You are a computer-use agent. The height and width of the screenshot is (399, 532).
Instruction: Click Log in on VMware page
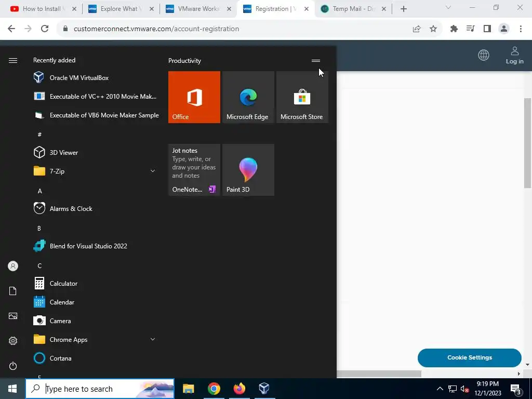point(515,55)
